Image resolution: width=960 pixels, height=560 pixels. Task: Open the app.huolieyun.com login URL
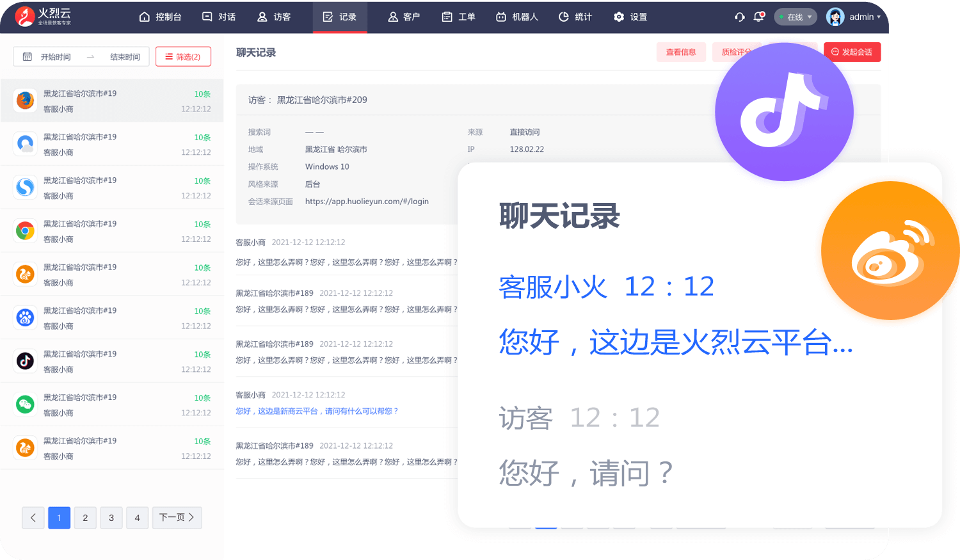367,201
